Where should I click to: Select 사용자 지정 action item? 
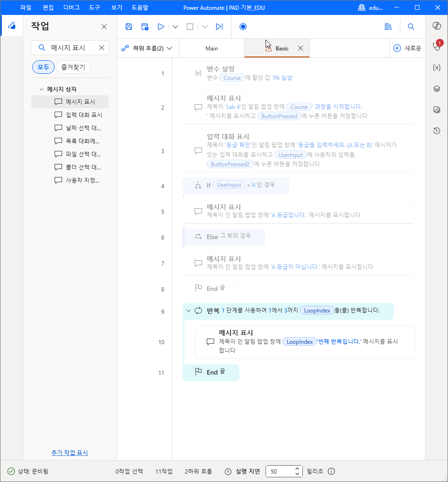click(70, 180)
